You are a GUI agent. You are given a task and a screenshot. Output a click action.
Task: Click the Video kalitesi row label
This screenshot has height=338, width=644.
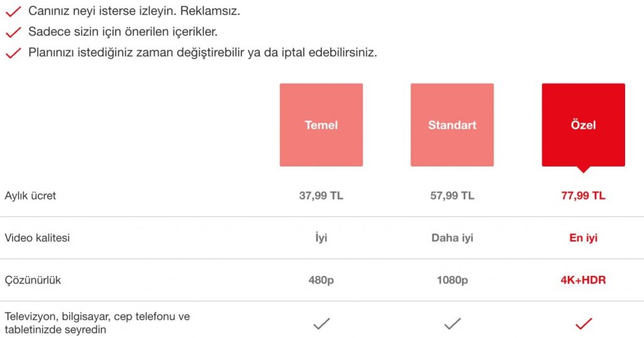[37, 238]
